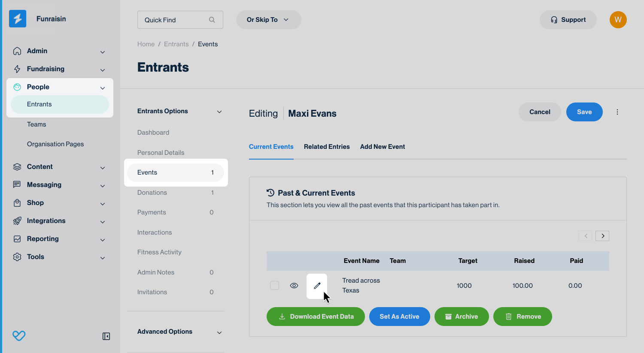Click the pencil edit icon for Tread across Texas
The width and height of the screenshot is (644, 353).
[x=317, y=286]
